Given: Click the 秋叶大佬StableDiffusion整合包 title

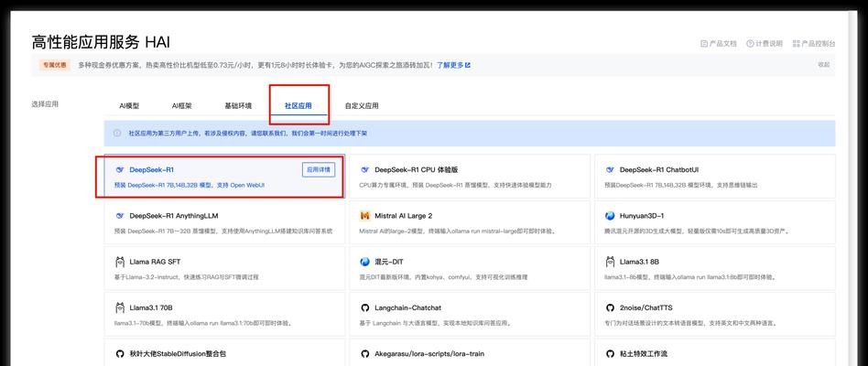Looking at the screenshot, I should pos(178,353).
